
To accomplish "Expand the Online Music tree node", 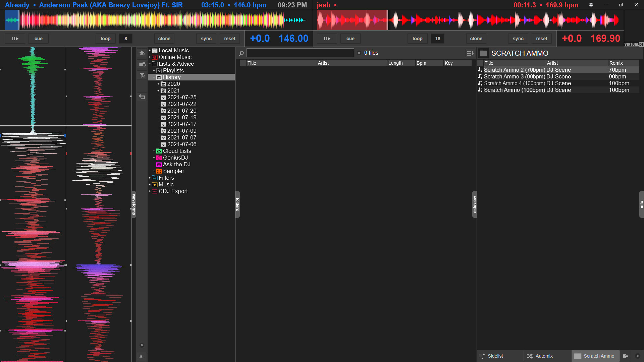I will click(150, 57).
